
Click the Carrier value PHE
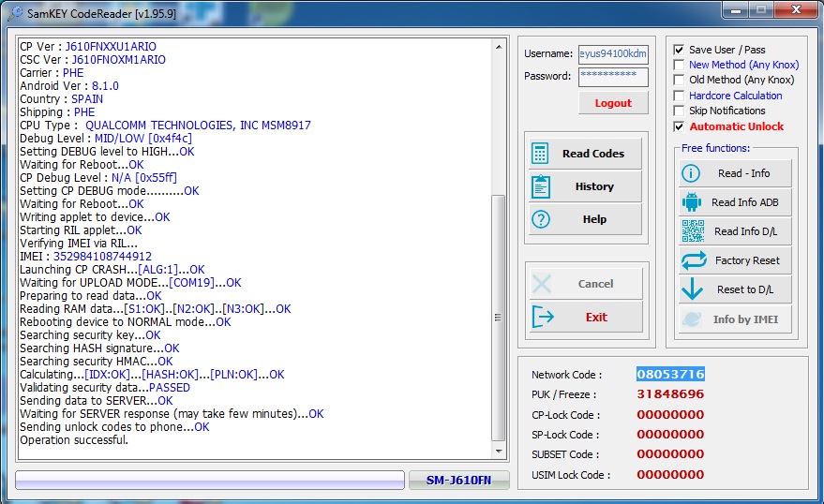click(x=73, y=72)
